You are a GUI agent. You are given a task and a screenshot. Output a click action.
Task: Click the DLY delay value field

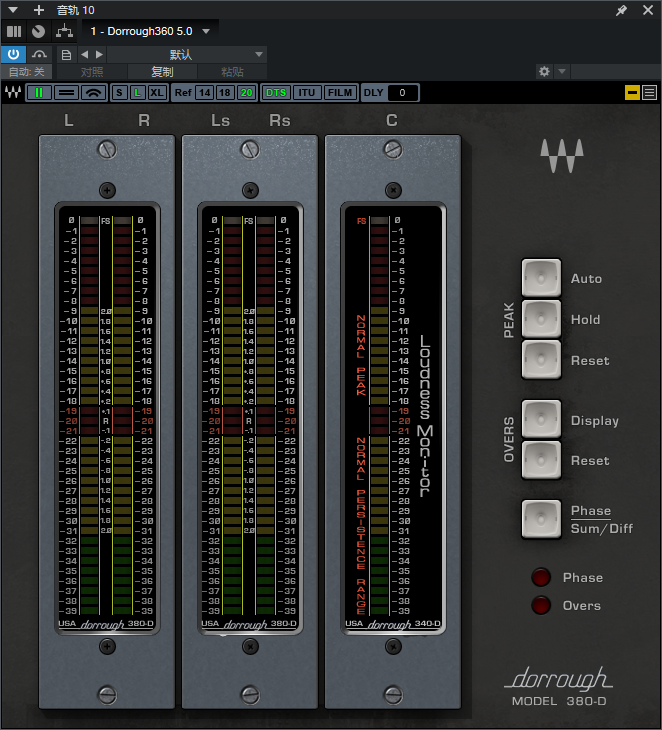click(402, 93)
